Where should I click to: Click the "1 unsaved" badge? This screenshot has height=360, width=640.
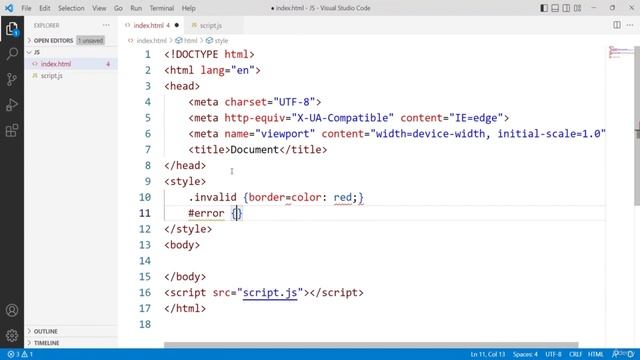click(91, 40)
